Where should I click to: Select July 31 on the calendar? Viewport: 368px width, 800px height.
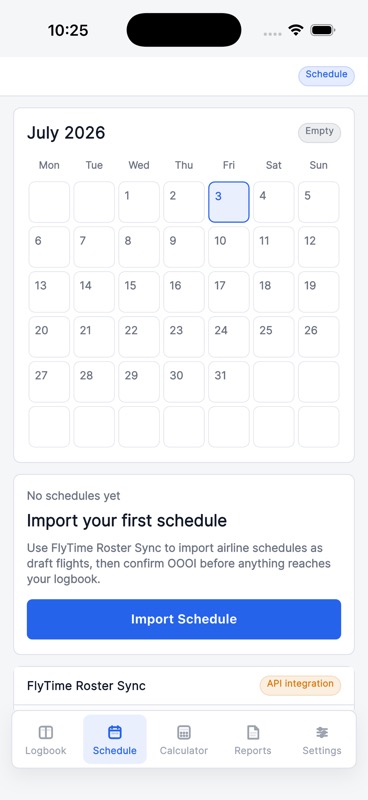point(229,382)
